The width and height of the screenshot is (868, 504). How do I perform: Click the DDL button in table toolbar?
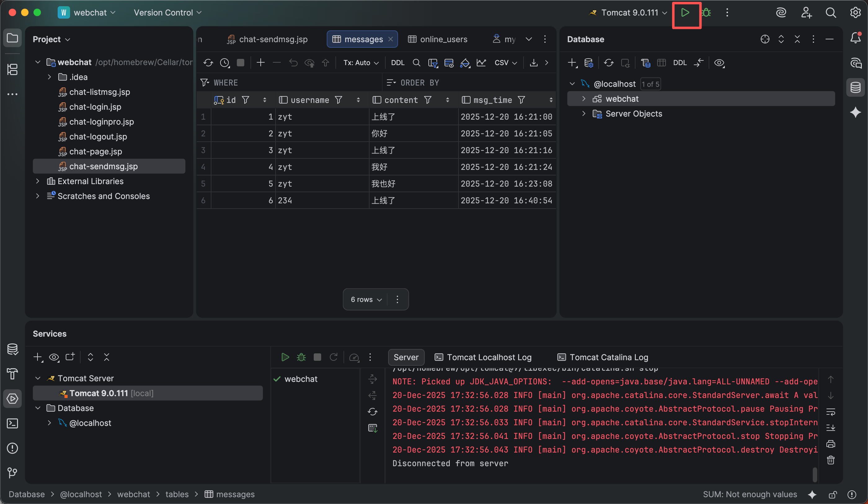point(397,63)
